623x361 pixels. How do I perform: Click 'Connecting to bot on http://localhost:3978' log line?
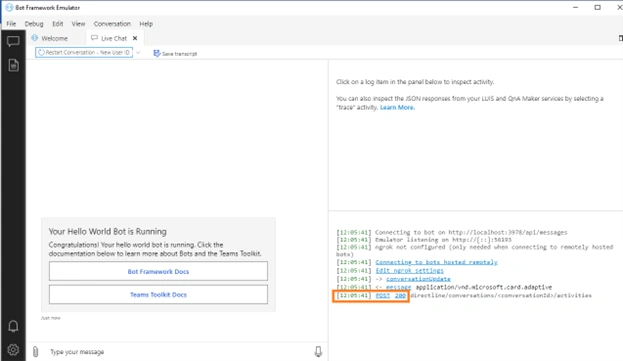[x=452, y=232]
